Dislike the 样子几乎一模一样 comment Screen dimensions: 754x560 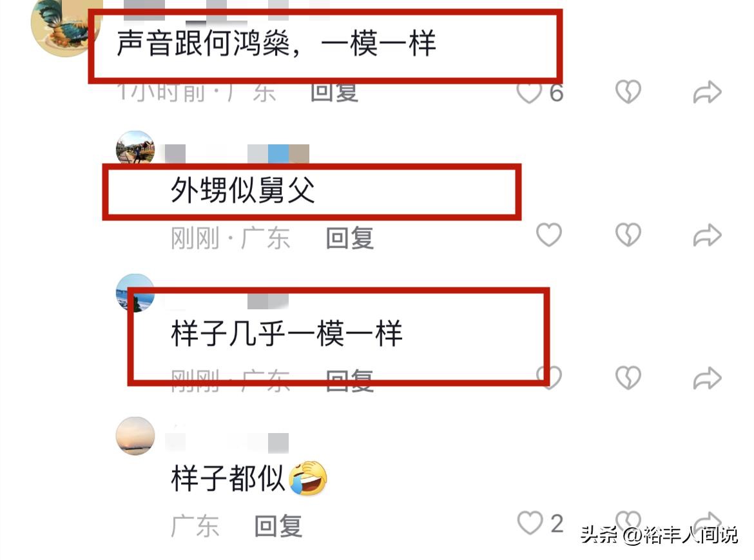point(628,378)
